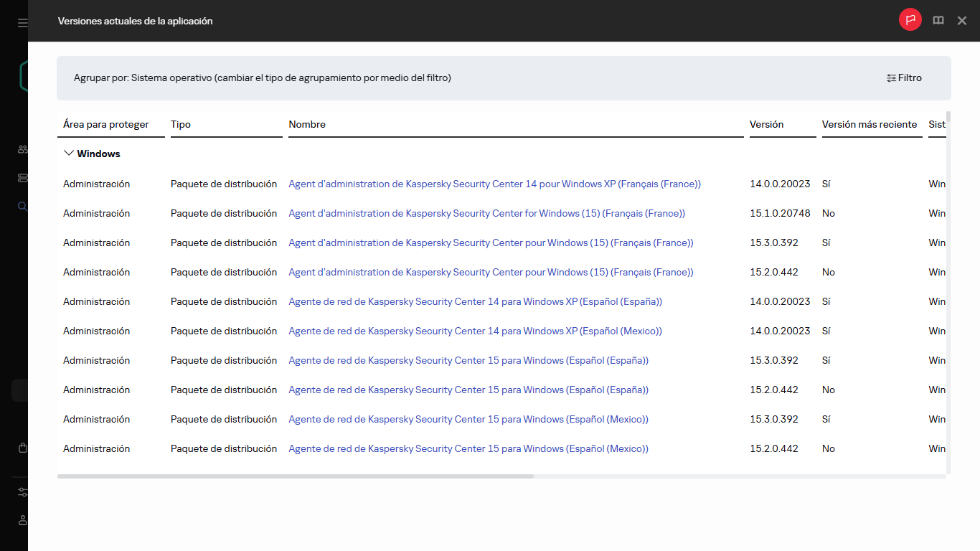Open the Agente de red 15 (Español España) 15.3.0.392 link
Screen dimensions: 980x551
(468, 360)
